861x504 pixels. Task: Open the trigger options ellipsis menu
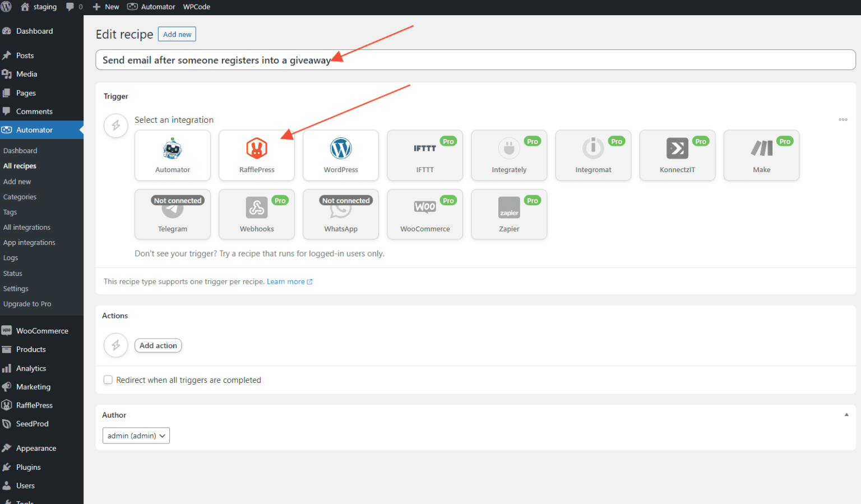(843, 119)
